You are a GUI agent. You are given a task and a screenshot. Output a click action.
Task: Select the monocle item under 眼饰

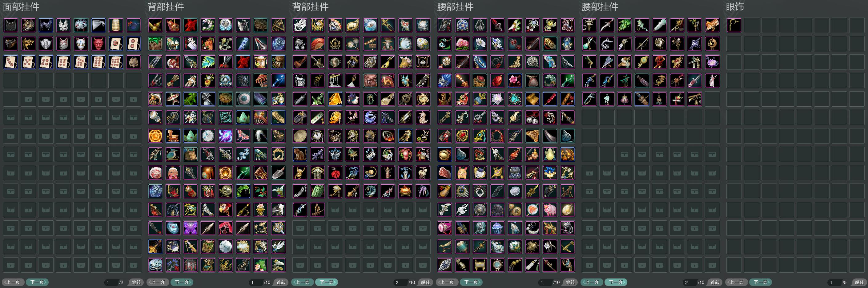(734, 25)
